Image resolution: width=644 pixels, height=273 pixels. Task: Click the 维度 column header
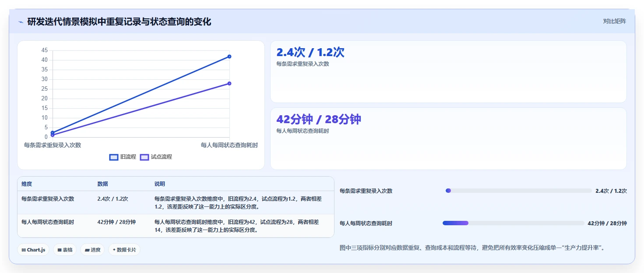27,184
